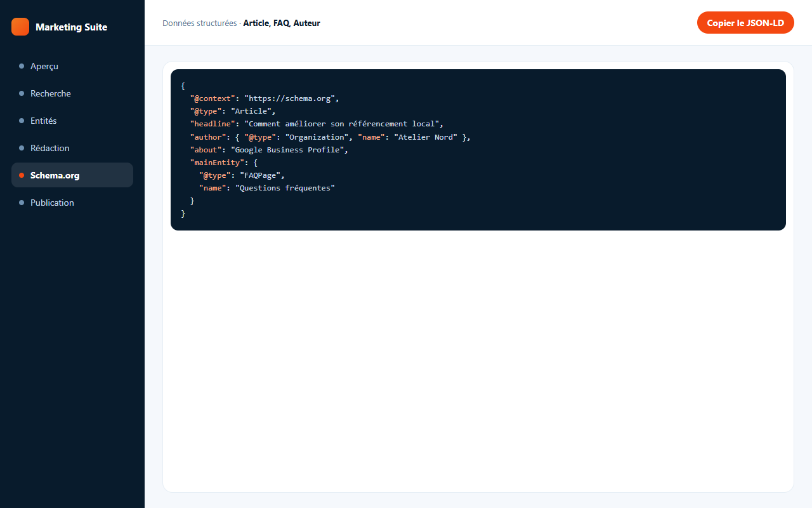Image resolution: width=812 pixels, height=508 pixels.
Task: Go to Recherche in the sidebar
Action: click(x=72, y=93)
